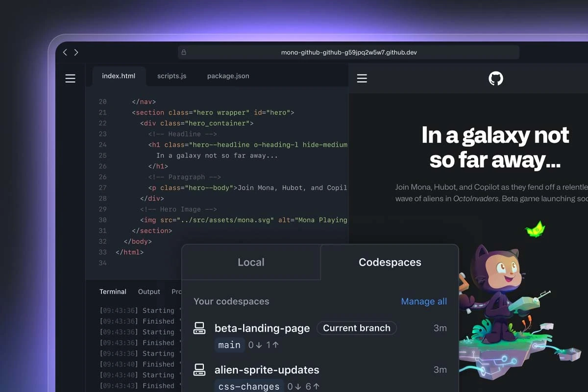Click the Current branch badge
The height and width of the screenshot is (392, 588).
pos(357,328)
